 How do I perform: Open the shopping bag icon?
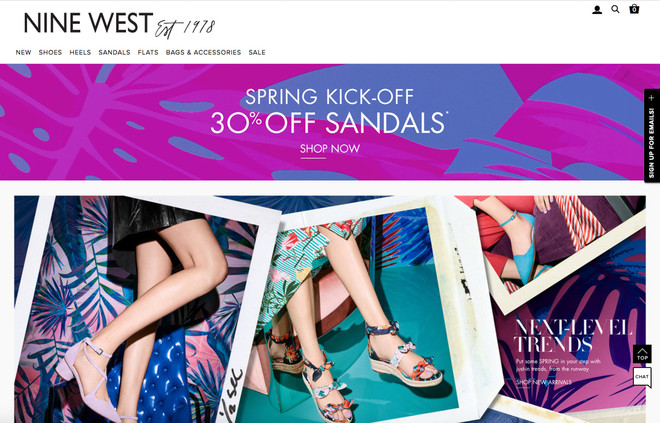pos(634,9)
